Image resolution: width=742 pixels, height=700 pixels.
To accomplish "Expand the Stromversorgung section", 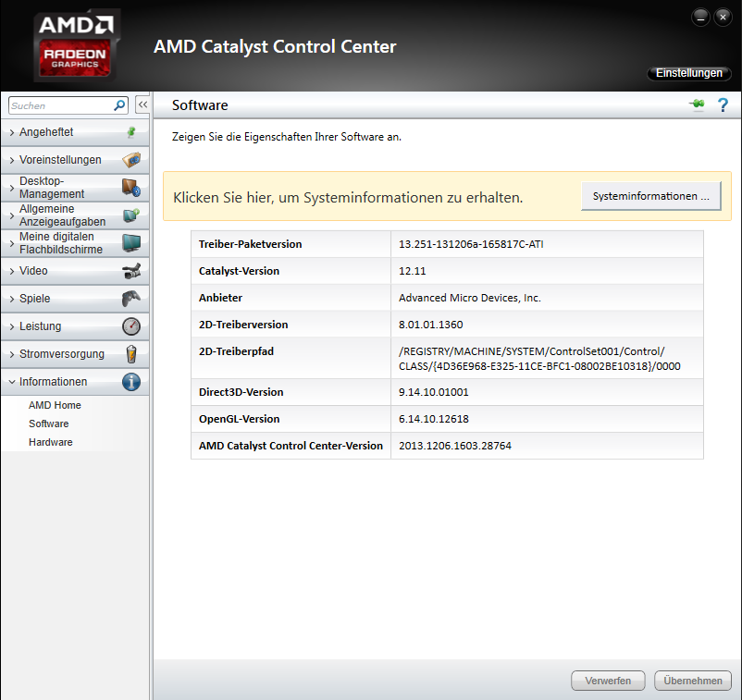I will click(x=12, y=354).
